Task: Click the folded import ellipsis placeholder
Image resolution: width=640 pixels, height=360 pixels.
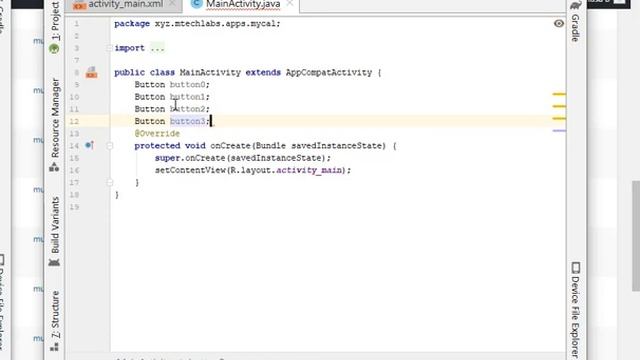Action: click(x=158, y=48)
